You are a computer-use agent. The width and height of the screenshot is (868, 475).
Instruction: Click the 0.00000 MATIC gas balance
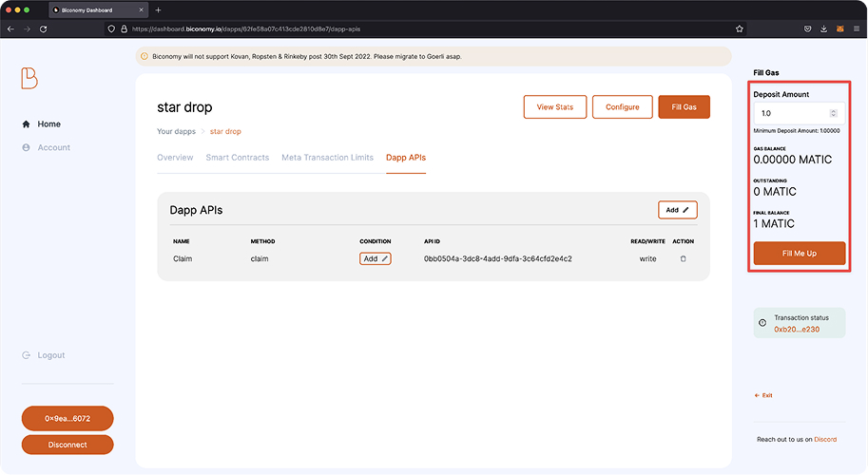point(793,160)
